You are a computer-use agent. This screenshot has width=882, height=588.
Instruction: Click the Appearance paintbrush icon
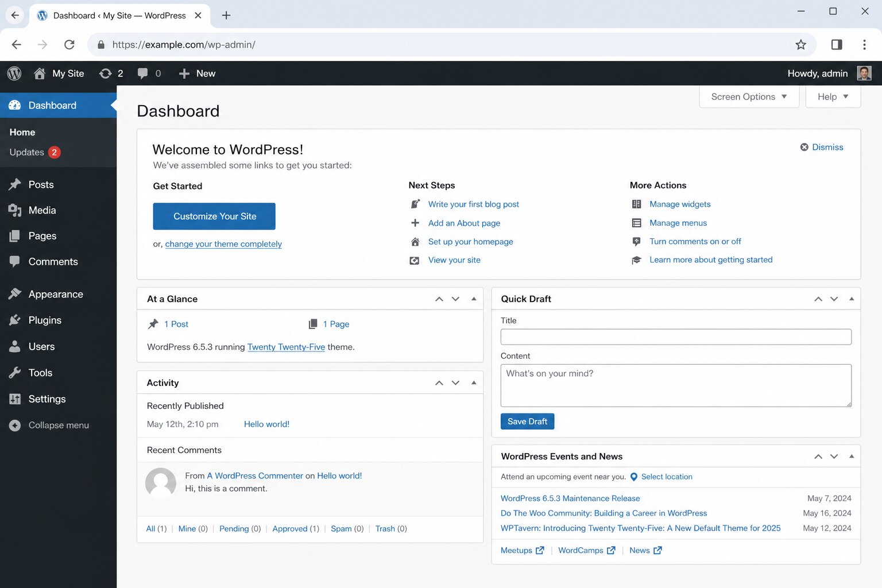point(15,294)
